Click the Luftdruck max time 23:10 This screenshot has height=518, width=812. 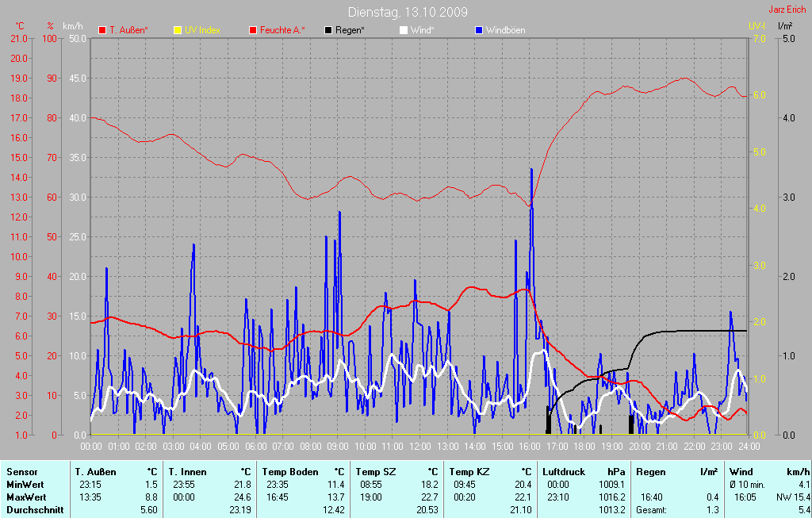point(557,497)
